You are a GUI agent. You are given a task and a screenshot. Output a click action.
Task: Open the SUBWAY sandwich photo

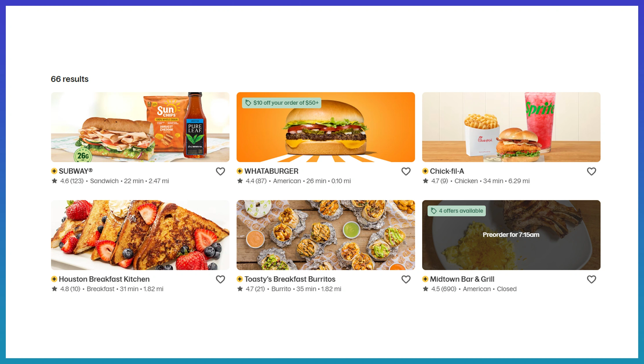[140, 127]
